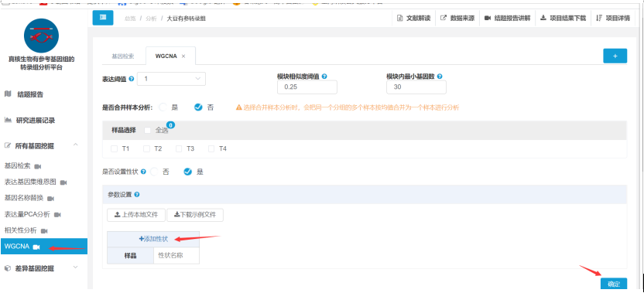The width and height of the screenshot is (644, 293).
Task: Click the video icon beside 基因检索 in sidebar
Action: [x=38, y=166]
